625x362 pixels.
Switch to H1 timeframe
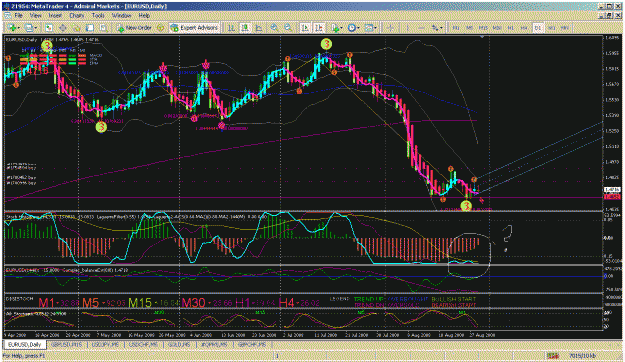(x=511, y=28)
